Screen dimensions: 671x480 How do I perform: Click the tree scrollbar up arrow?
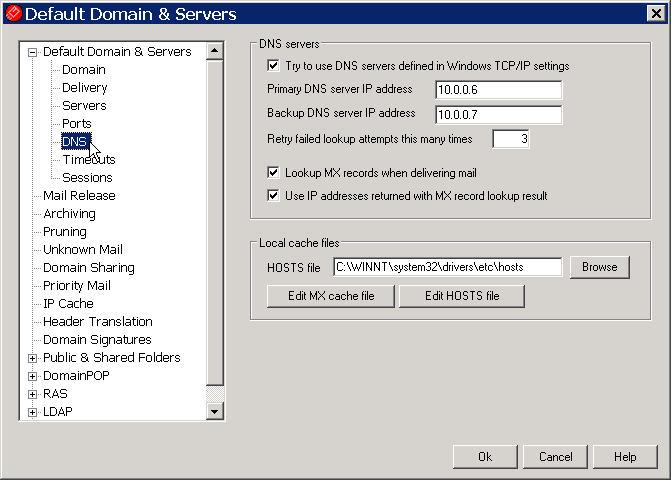(214, 51)
